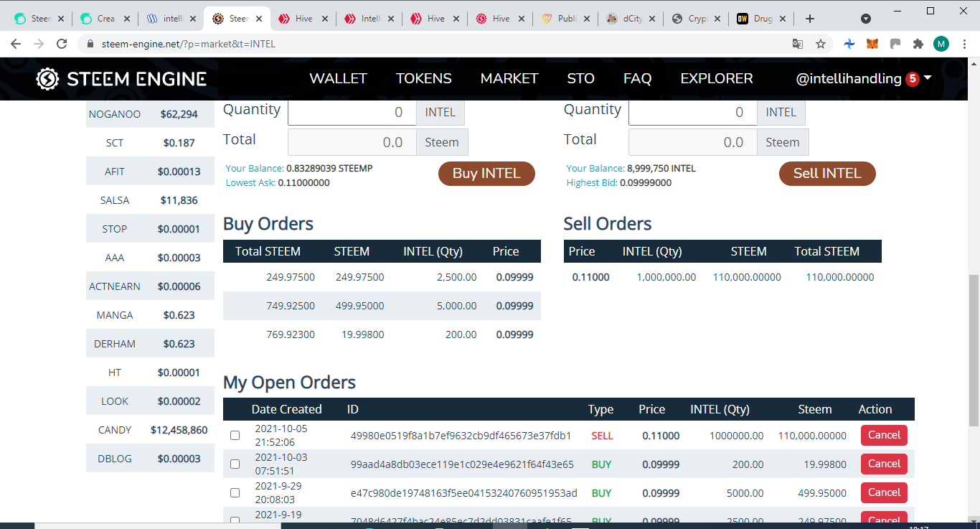Select the LOOK token
Screen dimensions: 980x529
tap(150, 401)
